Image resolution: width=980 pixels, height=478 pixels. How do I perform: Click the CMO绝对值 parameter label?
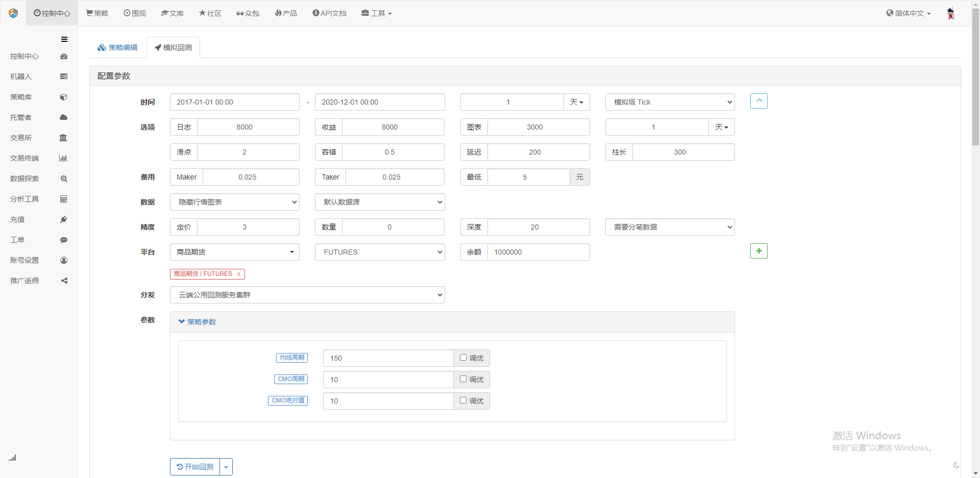click(x=288, y=400)
